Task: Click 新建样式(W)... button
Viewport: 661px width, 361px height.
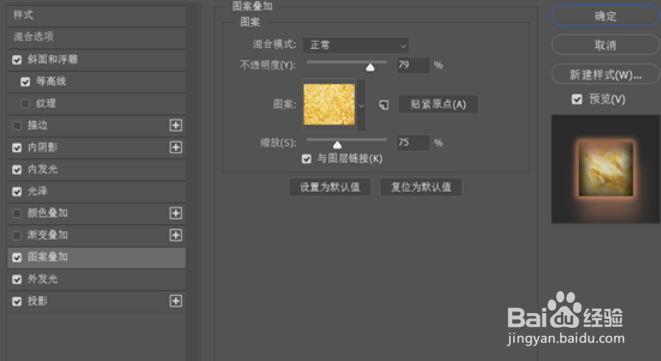Action: 605,74
